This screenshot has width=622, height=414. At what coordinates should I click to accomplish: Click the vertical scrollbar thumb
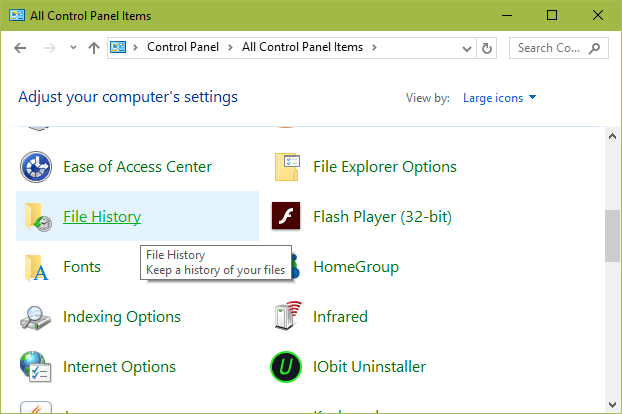click(612, 236)
